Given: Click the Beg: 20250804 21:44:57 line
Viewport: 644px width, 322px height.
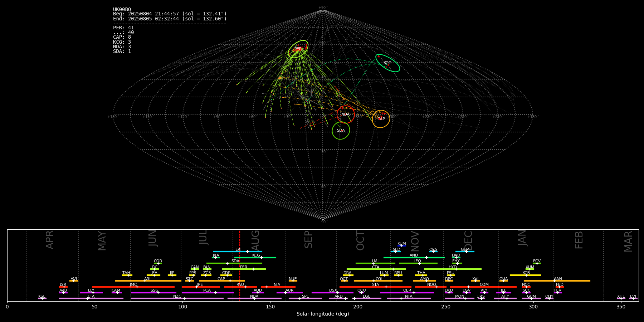Looking at the screenshot, I should 170,14.
